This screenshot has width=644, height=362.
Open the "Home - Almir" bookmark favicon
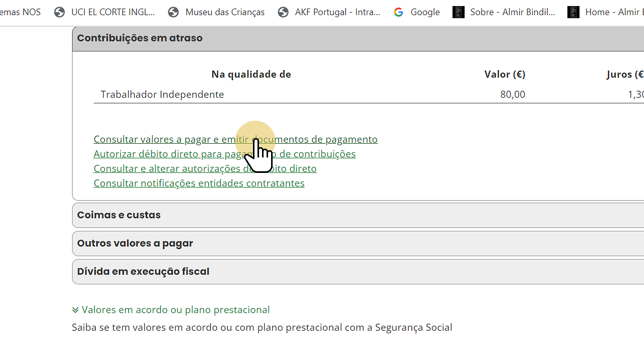[573, 12]
